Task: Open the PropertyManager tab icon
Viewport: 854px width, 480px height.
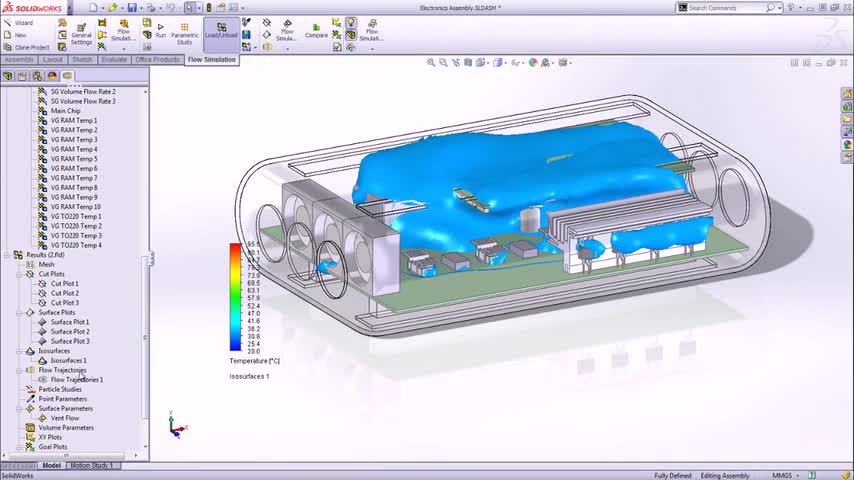Action: click(x=22, y=76)
